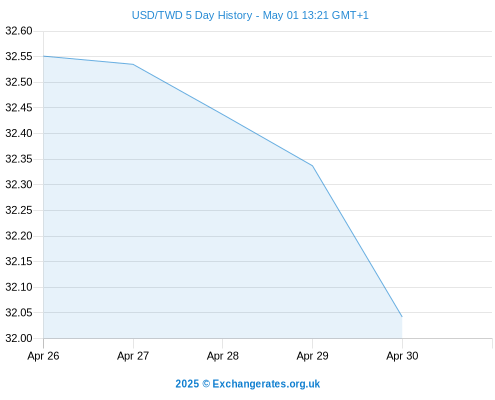
Task: Click the line endpoint at Apr 30
Action: [402, 317]
